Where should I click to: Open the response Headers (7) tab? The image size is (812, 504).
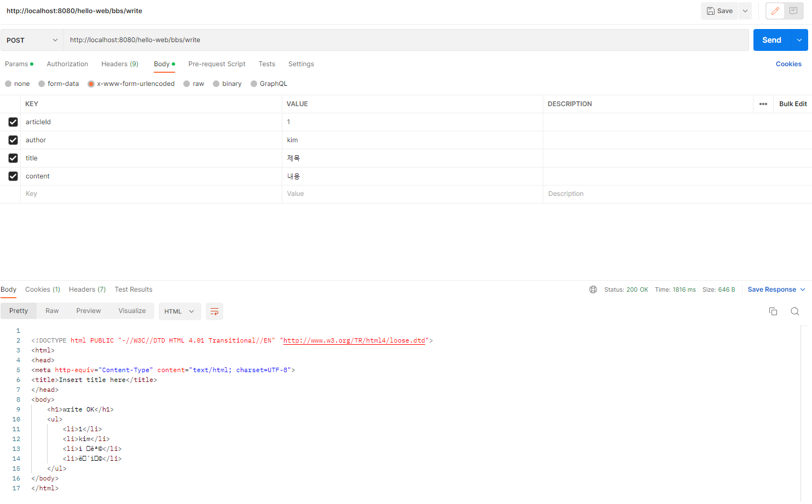coord(87,289)
